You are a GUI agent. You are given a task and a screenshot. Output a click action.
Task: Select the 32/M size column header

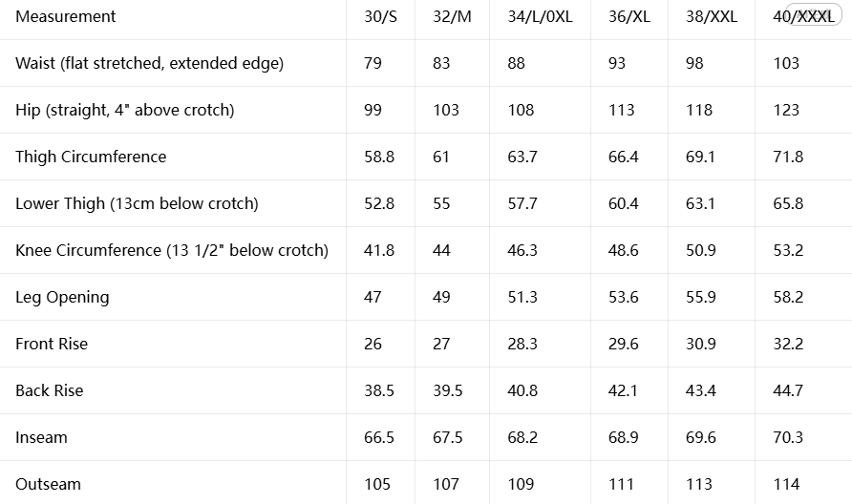tap(452, 16)
